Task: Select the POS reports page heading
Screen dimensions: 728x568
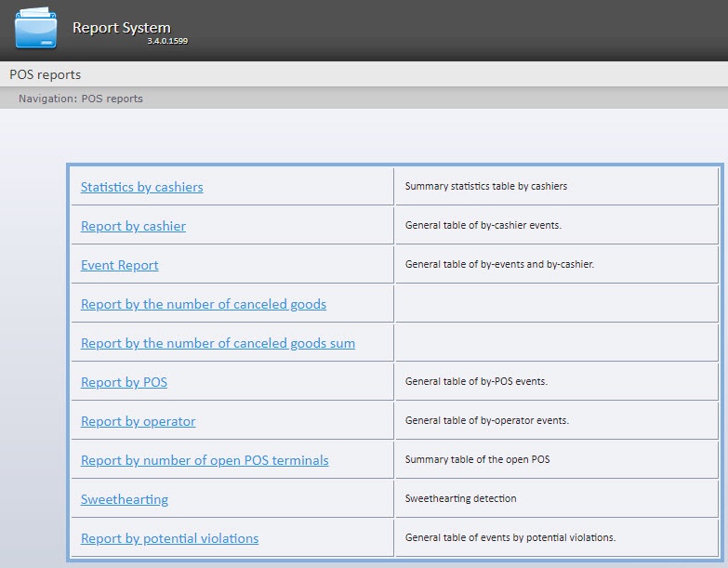Action: pyautogui.click(x=46, y=74)
